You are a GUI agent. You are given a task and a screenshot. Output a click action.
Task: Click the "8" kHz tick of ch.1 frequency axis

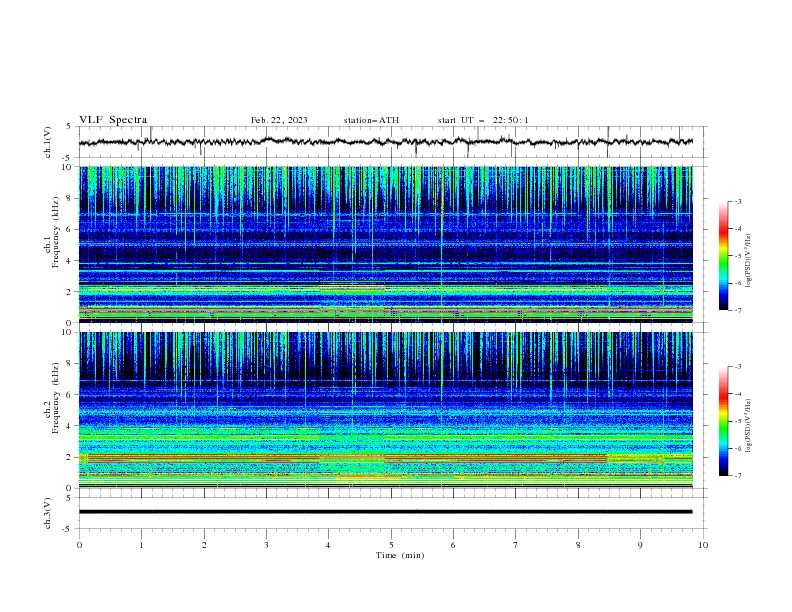[69, 198]
